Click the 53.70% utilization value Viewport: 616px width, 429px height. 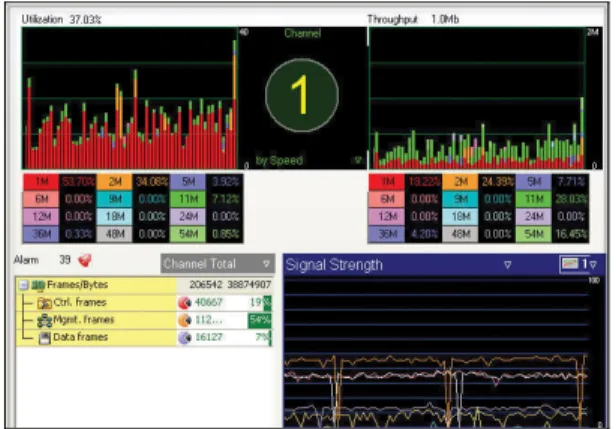[78, 182]
